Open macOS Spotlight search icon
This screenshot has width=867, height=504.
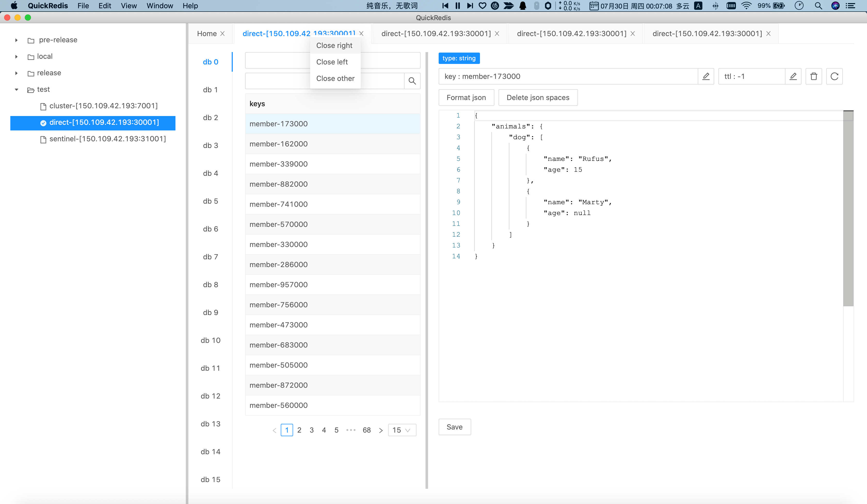(818, 6)
